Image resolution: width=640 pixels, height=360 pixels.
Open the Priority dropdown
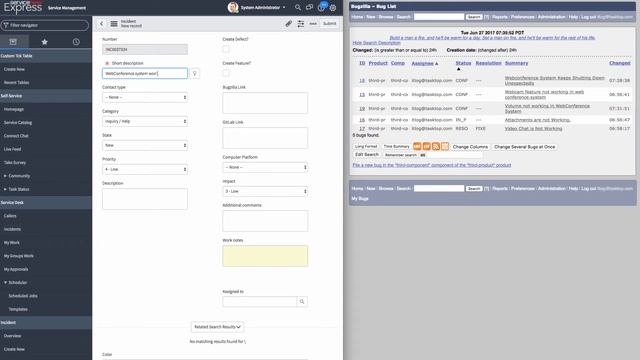coord(145,169)
